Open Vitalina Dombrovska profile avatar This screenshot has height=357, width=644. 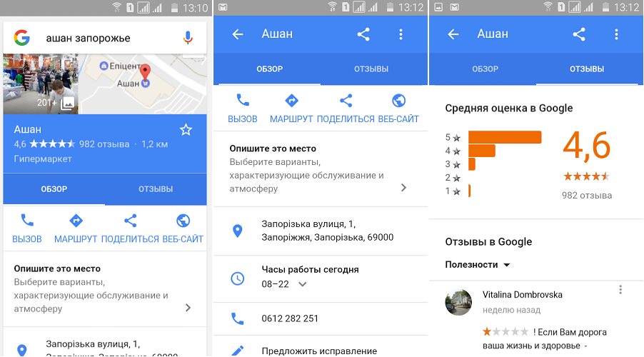pos(458,302)
